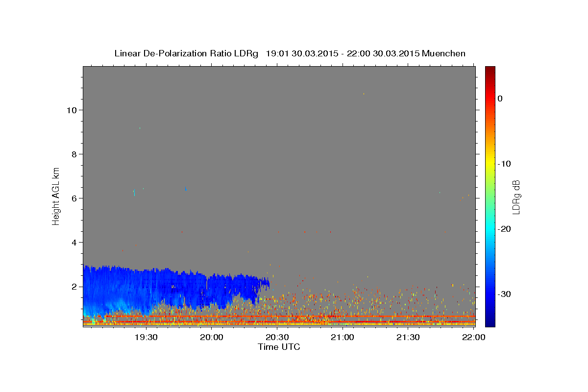
Task: Click the height tick label 8
Action: coord(73,154)
